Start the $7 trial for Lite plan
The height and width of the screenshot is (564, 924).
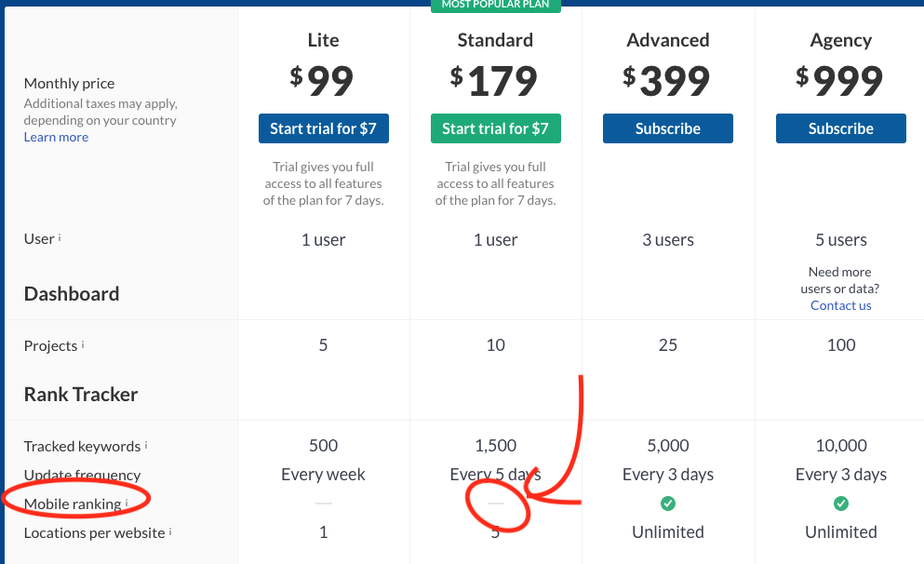coord(324,128)
